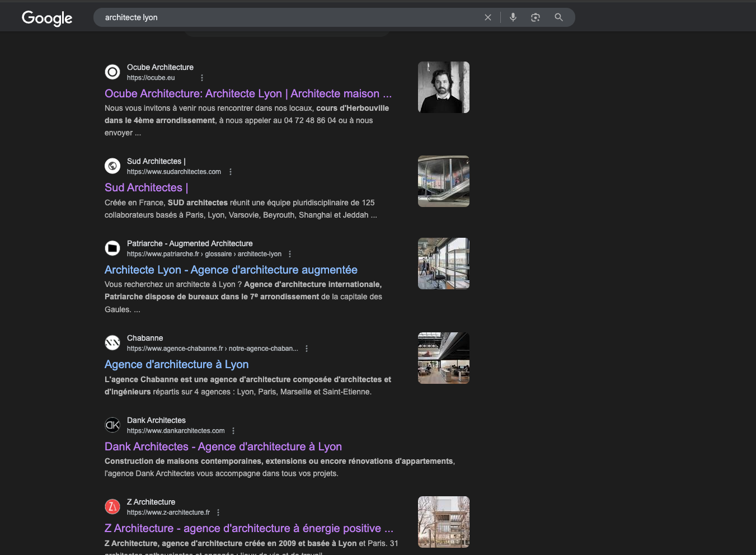Image resolution: width=756 pixels, height=555 pixels.
Task: Start voice search with the microphone icon
Action: tap(513, 17)
